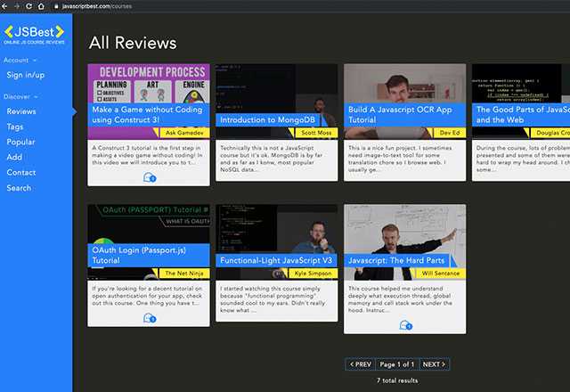Viewport: 570px width, 392px height.
Task: Click the Scott Moss author tag
Action: coord(316,133)
